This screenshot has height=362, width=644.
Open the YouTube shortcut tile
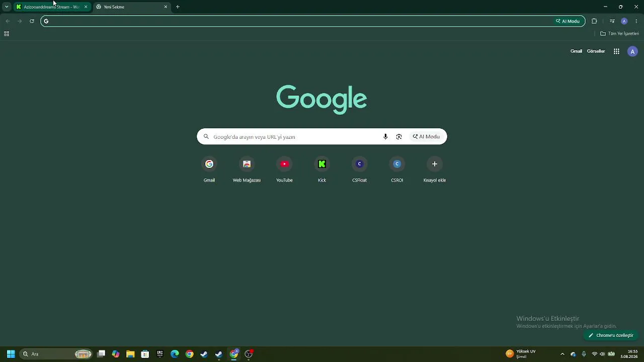tap(284, 170)
